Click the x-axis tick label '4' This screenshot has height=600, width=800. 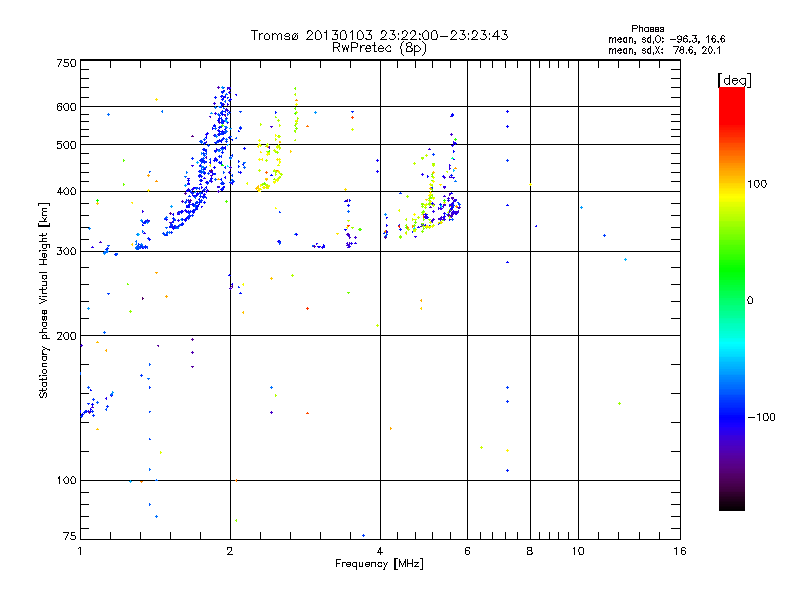[x=380, y=551]
